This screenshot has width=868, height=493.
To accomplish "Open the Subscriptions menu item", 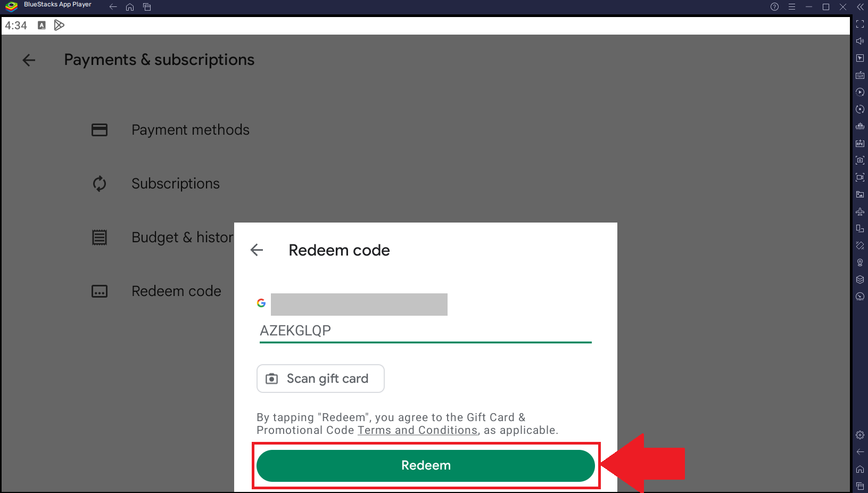I will [176, 184].
